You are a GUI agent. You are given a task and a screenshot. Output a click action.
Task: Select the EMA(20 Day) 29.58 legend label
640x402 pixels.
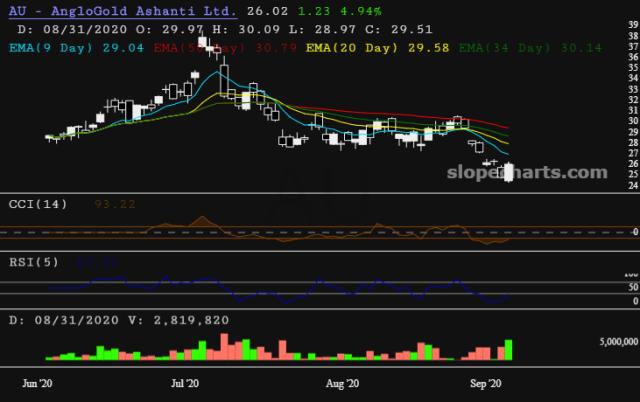point(378,48)
